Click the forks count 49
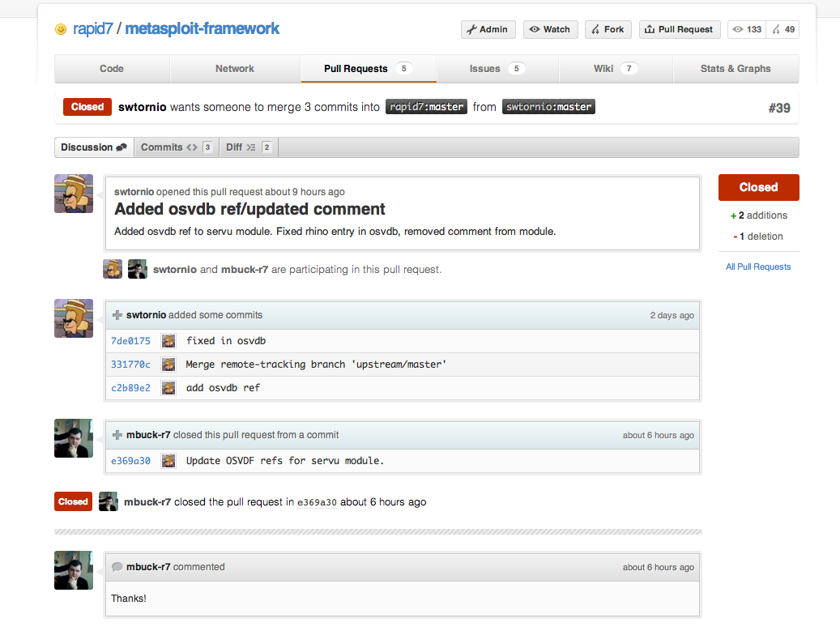 coord(783,29)
